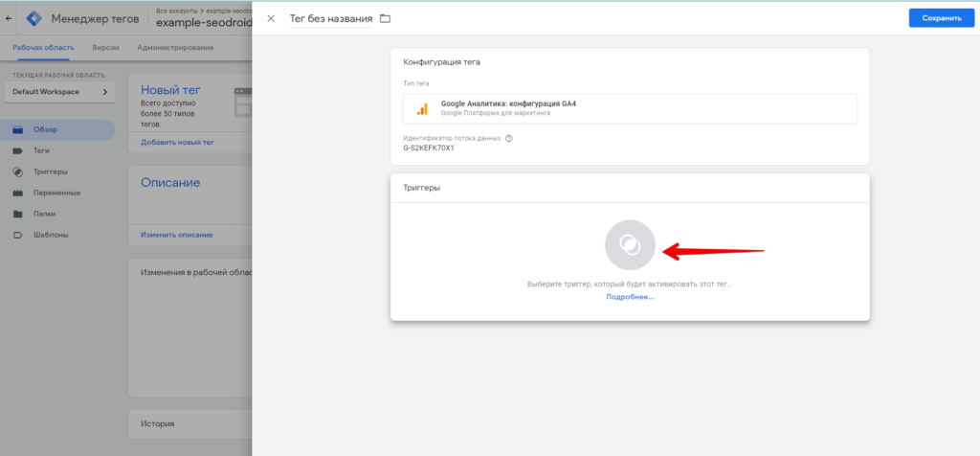The width and height of the screenshot is (980, 456).
Task: Click the Tag Manager diamond logo
Action: [x=33, y=19]
